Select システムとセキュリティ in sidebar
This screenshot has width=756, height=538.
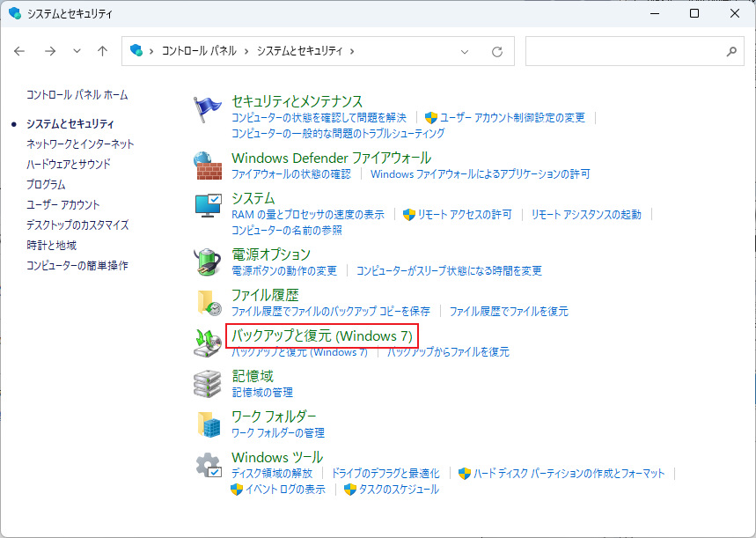(70, 124)
